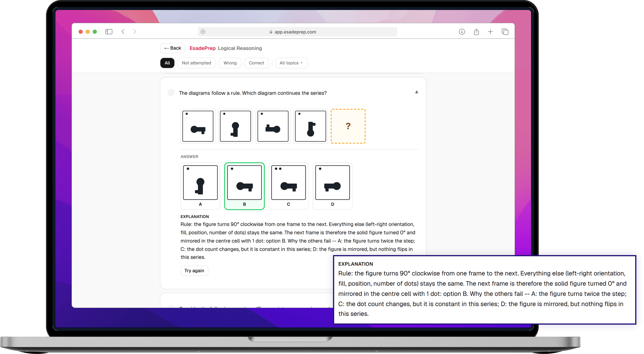The height and width of the screenshot is (354, 644).
Task: Go back with browser back arrow
Action: [x=123, y=32]
